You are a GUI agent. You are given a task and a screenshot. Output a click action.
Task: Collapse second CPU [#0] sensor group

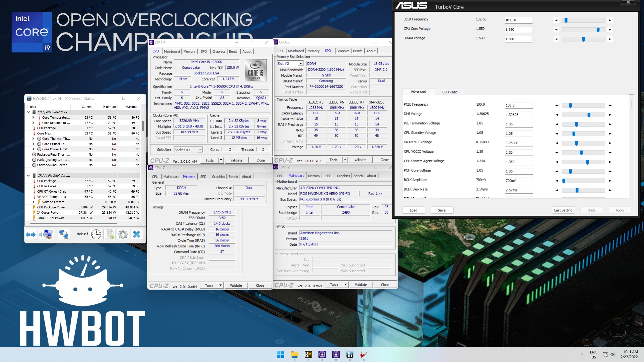click(28, 175)
